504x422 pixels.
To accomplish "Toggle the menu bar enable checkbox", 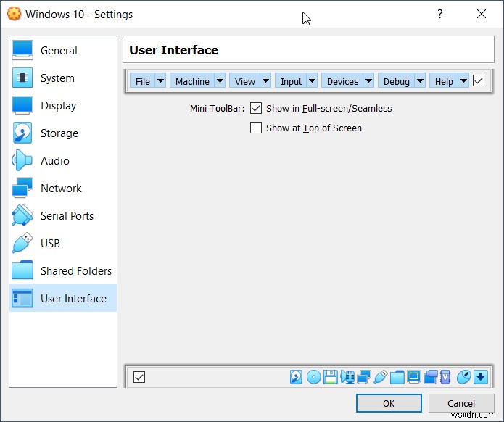I will tap(479, 80).
